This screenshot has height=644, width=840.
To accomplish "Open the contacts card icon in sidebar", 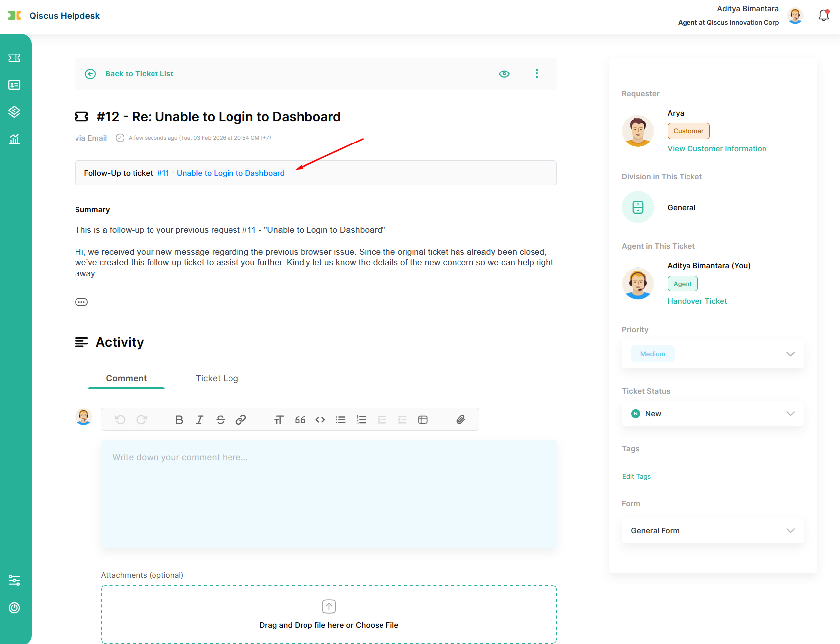I will (14, 85).
